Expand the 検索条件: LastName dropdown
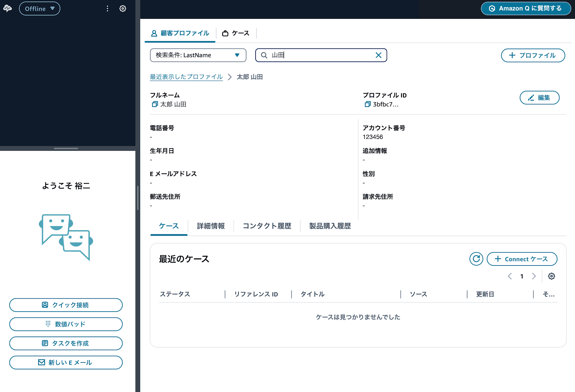Screen dimensions: 575x392 pos(198,55)
